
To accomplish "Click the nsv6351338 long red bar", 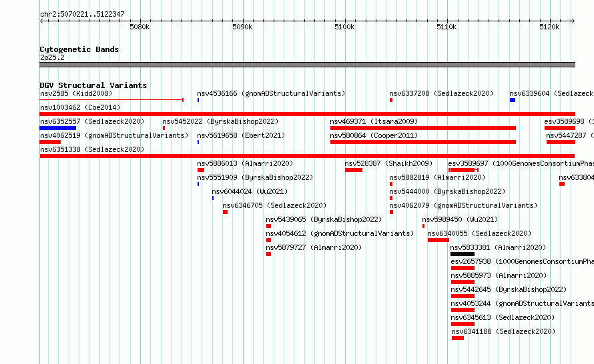I will [307, 156].
